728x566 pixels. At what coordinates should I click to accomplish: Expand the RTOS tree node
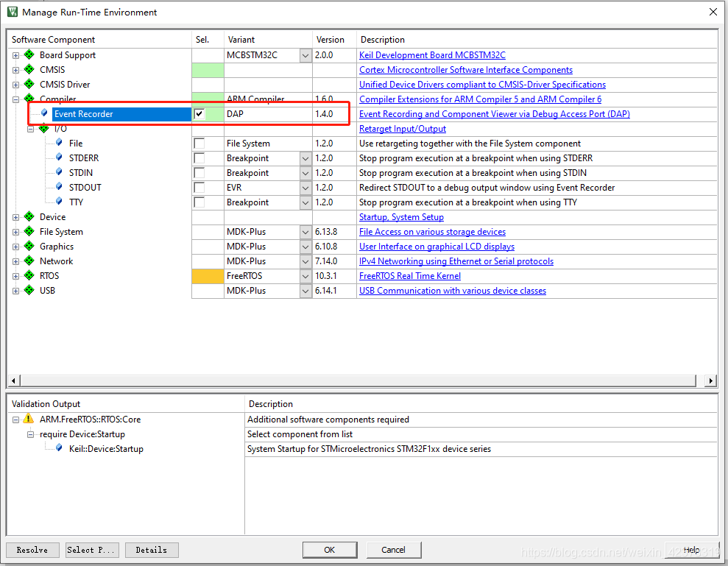[15, 276]
